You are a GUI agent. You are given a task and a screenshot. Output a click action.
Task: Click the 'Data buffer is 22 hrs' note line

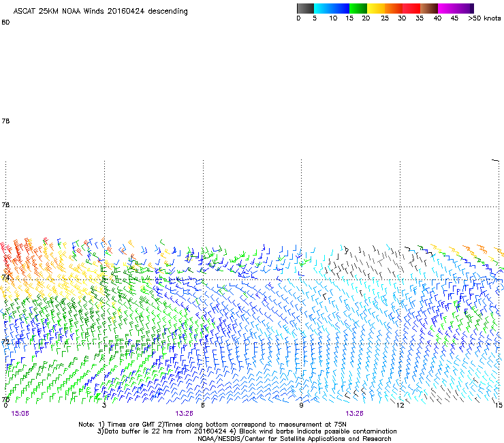coord(247,431)
